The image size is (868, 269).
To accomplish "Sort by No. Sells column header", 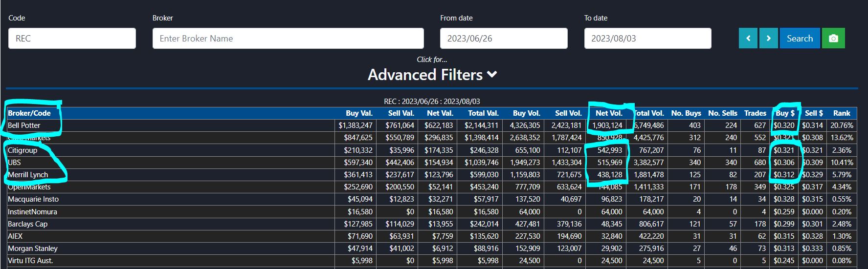I will coord(722,113).
